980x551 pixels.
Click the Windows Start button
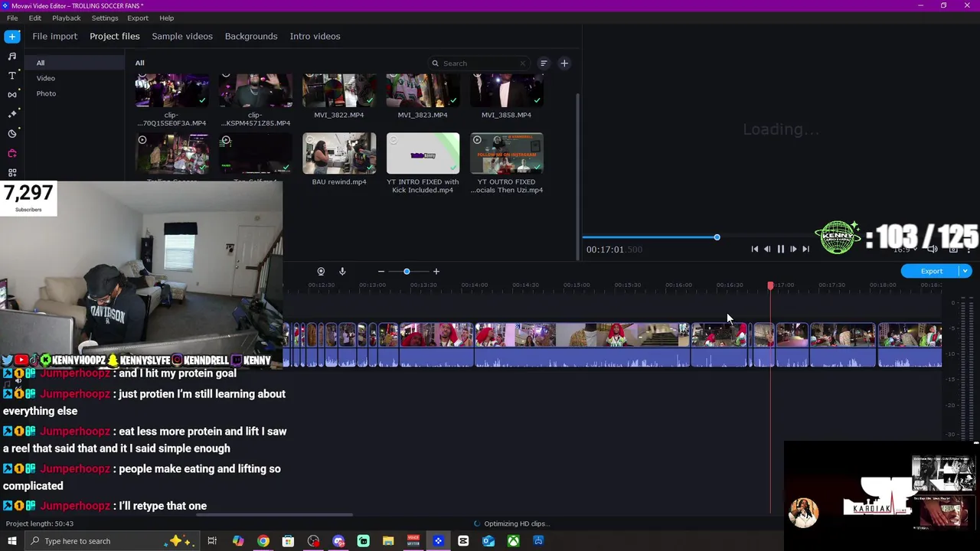coord(12,541)
